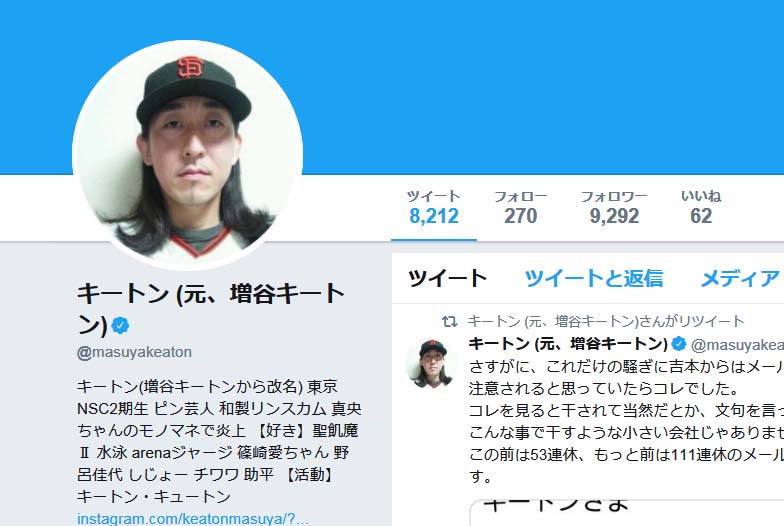Viewport: 784px width, 526px height.
Task: Click the verified badge in the tweet header
Action: [x=678, y=344]
